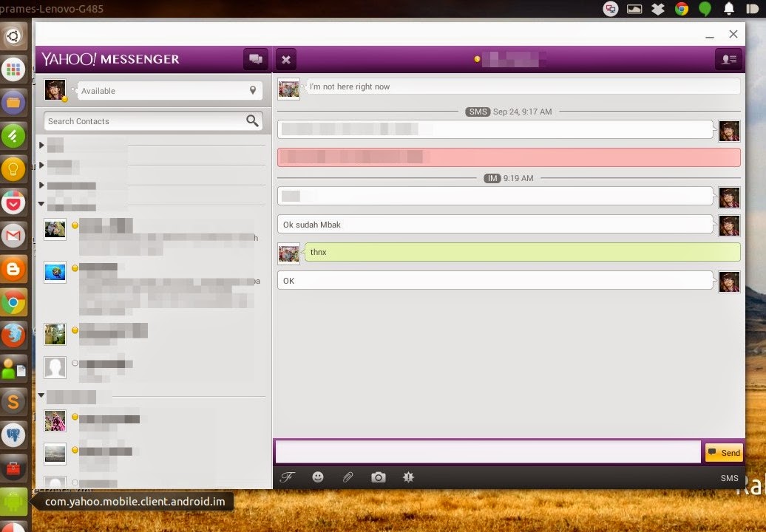Viewport: 766px width, 532px height.
Task: Open the emoticon smiley picker
Action: click(317, 477)
